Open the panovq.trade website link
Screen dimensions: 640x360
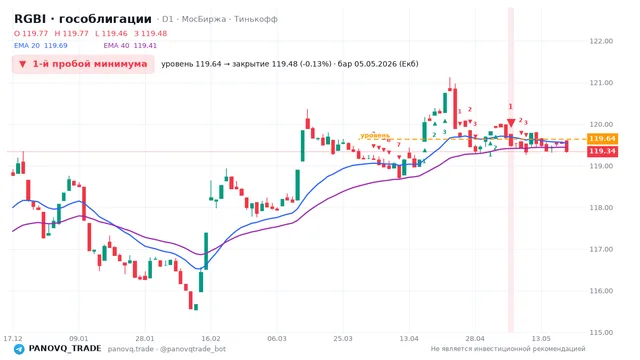click(x=131, y=349)
